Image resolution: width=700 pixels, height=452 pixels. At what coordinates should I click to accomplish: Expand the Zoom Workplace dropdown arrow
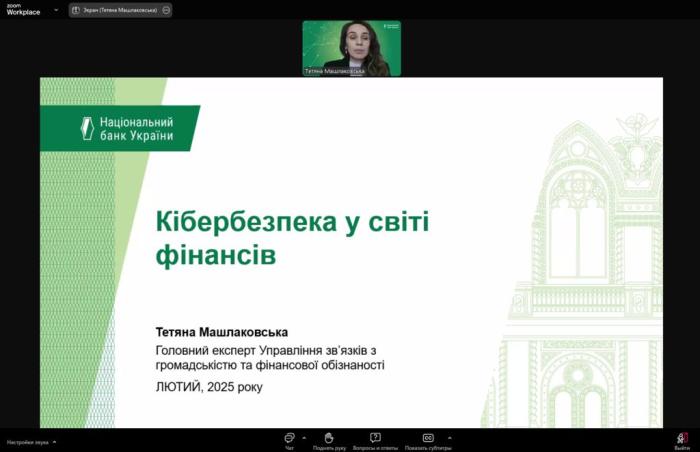pyautogui.click(x=55, y=9)
